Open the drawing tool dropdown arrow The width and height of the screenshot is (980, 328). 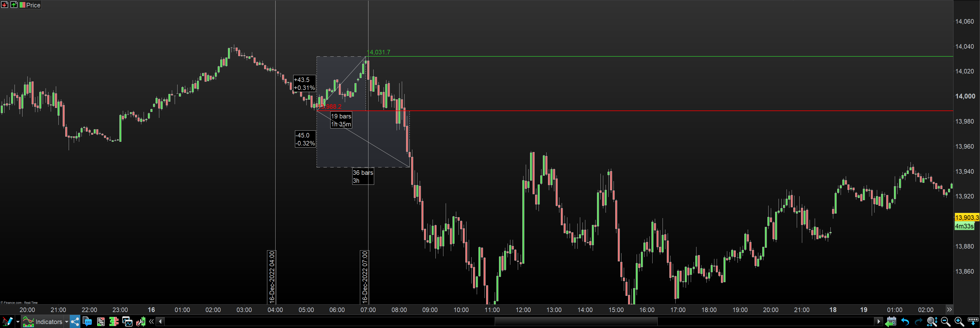(17, 321)
